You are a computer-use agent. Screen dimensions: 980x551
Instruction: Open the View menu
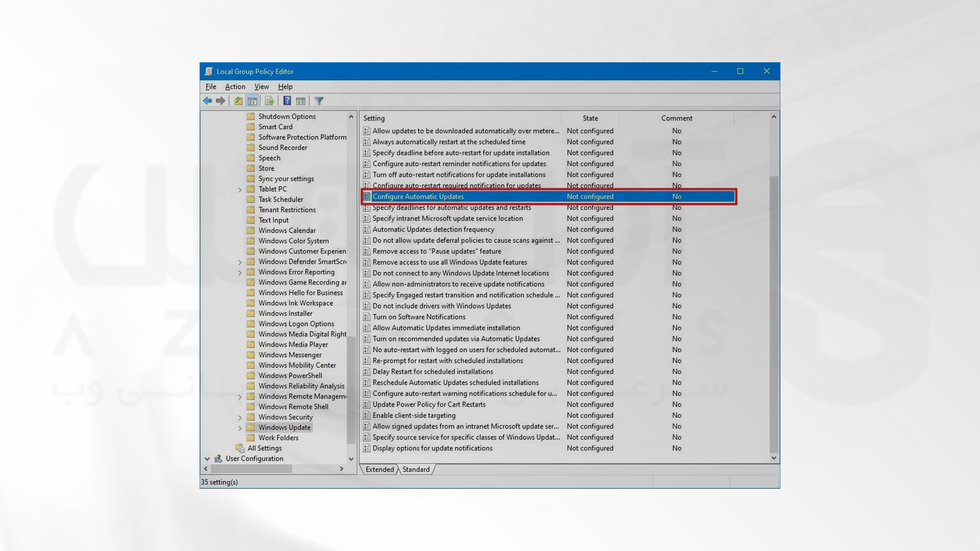click(262, 87)
